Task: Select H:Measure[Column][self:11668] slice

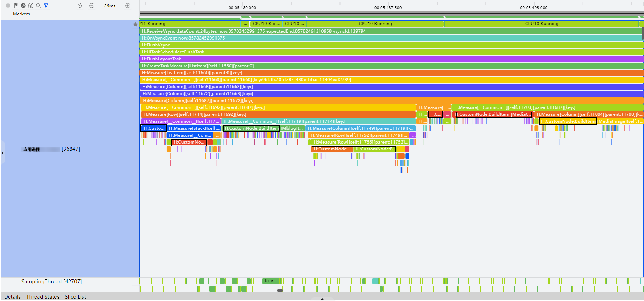Action: tap(391, 87)
